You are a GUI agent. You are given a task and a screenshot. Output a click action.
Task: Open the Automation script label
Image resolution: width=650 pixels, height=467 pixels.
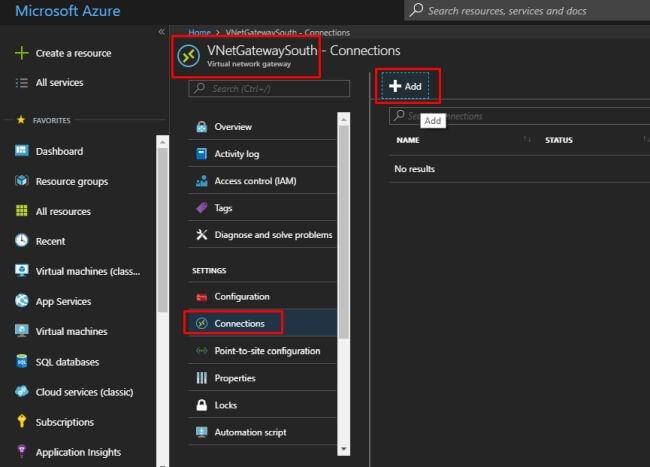tap(250, 432)
